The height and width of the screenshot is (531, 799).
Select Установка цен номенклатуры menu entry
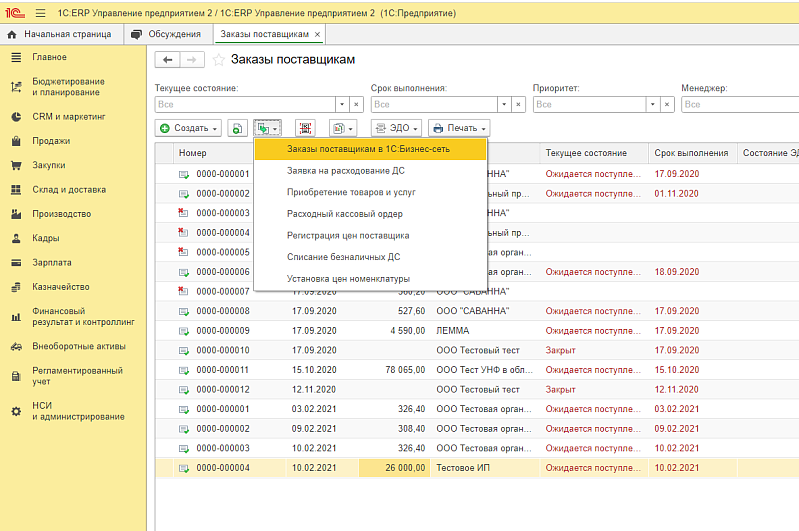coord(348,278)
